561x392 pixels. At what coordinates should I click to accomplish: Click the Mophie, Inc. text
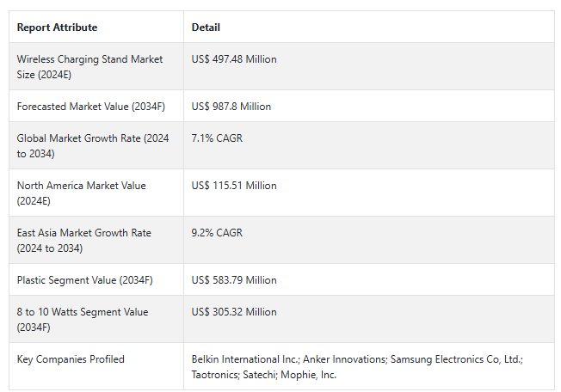click(308, 375)
